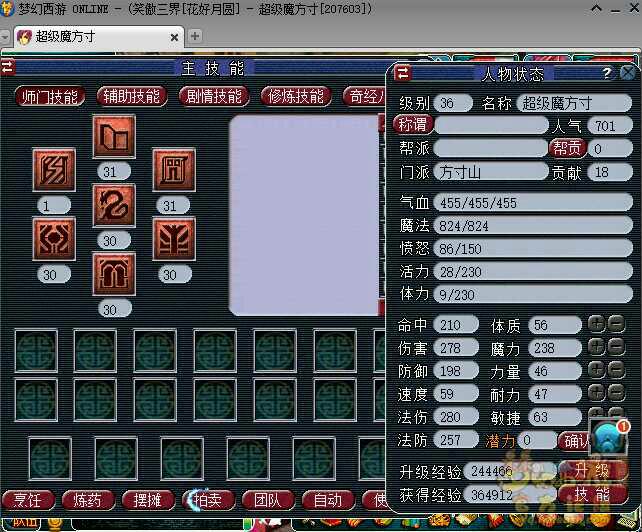
Task: Open the tab list dropdown arrow
Action: click(x=5, y=37)
